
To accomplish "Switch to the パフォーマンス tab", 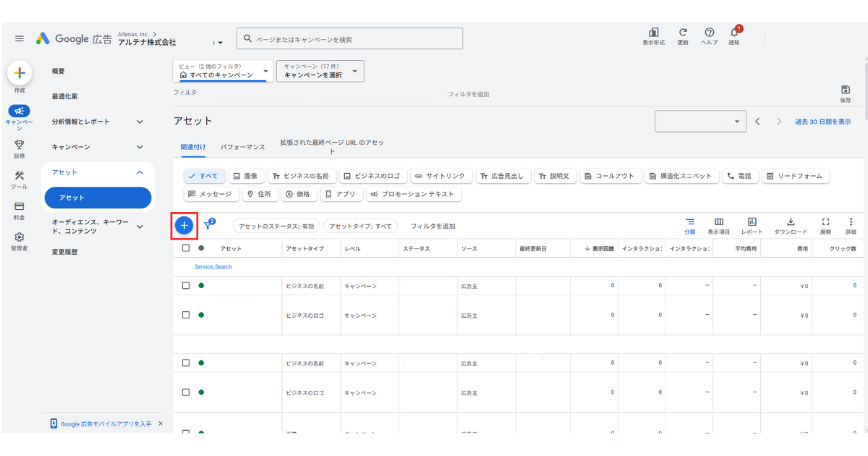I will 243,146.
